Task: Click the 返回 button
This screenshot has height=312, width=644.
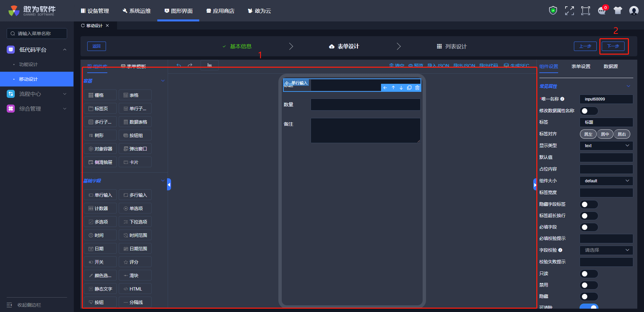Action: (x=97, y=46)
